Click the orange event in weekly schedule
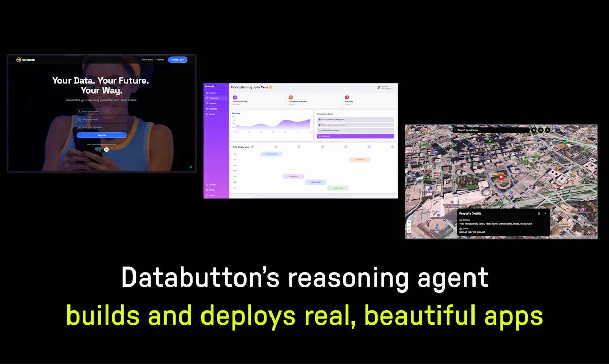The height and width of the screenshot is (364, 609). point(360,159)
